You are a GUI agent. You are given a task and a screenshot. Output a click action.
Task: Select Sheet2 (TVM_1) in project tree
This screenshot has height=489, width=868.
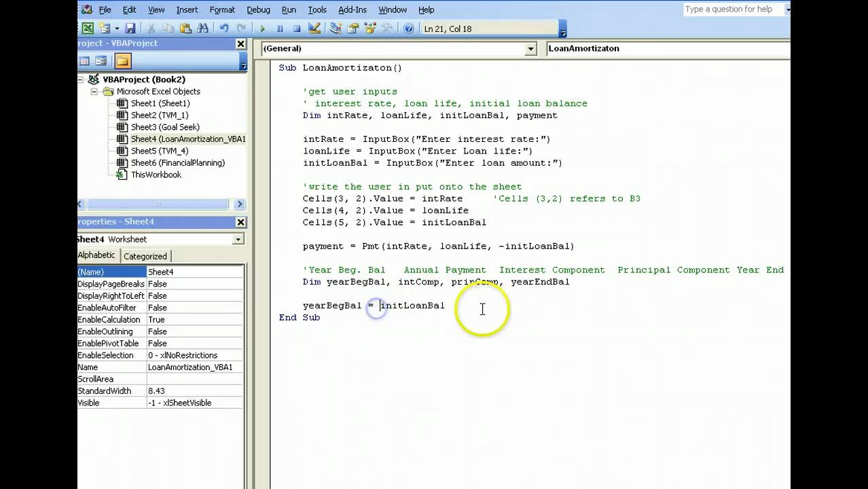click(160, 115)
